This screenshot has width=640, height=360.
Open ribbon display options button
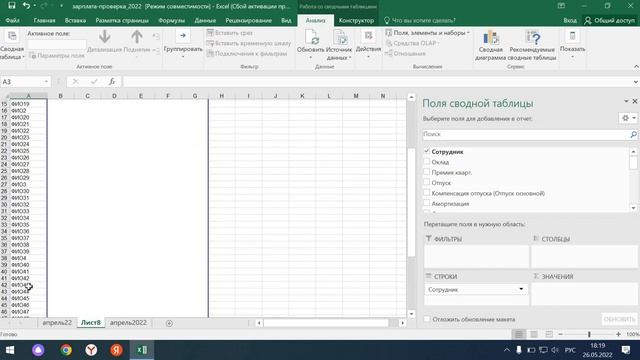(x=561, y=6)
